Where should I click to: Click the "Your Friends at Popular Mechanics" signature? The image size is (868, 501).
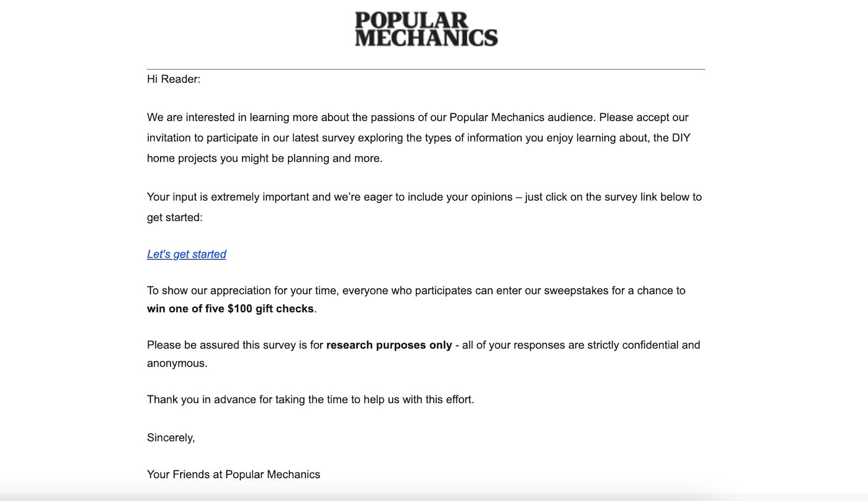(x=233, y=474)
